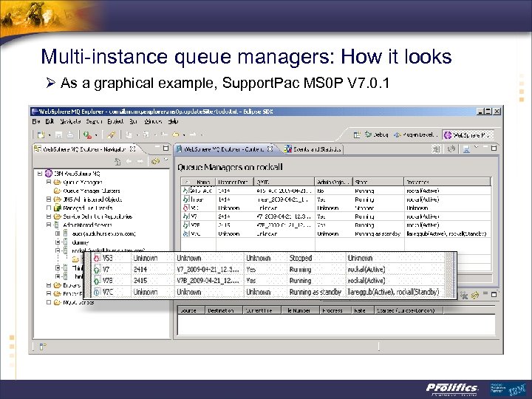The image size is (532, 399).
Task: Switch to the Plug-in Development perspective
Action: click(415, 135)
